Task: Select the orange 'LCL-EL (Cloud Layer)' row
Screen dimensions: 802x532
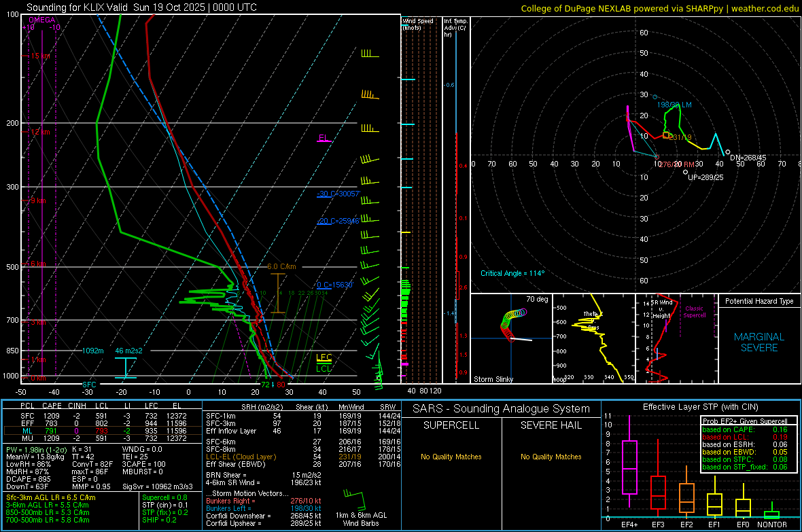Action: [x=241, y=457]
